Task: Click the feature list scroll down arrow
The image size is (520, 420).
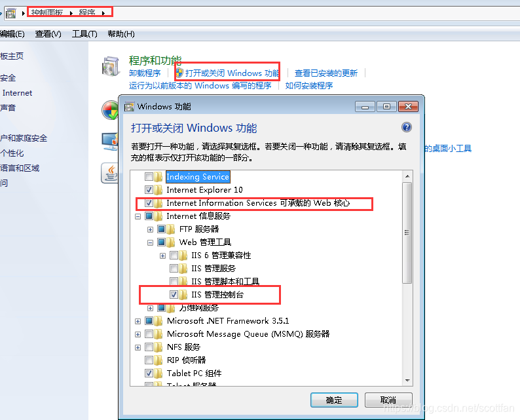Action: (x=407, y=381)
